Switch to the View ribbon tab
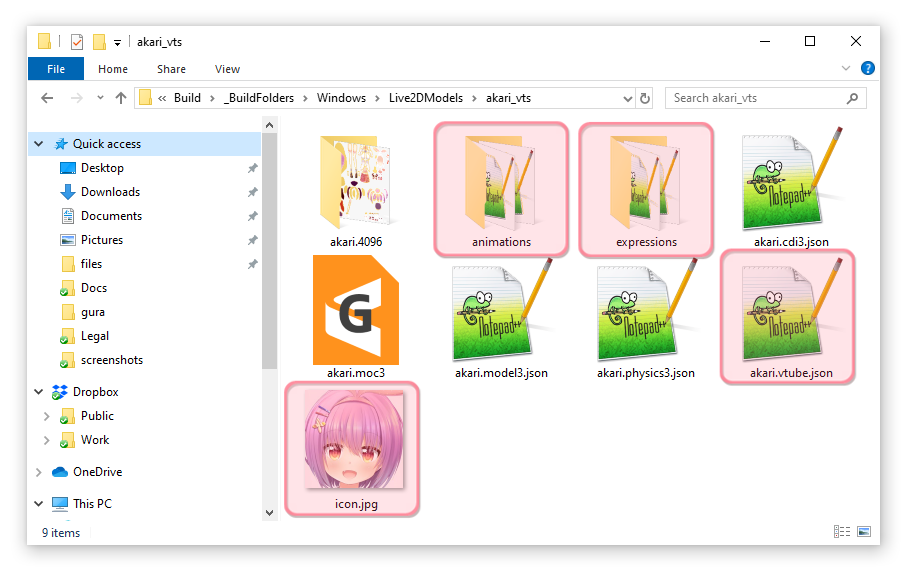The width and height of the screenshot is (913, 576). coord(226,69)
